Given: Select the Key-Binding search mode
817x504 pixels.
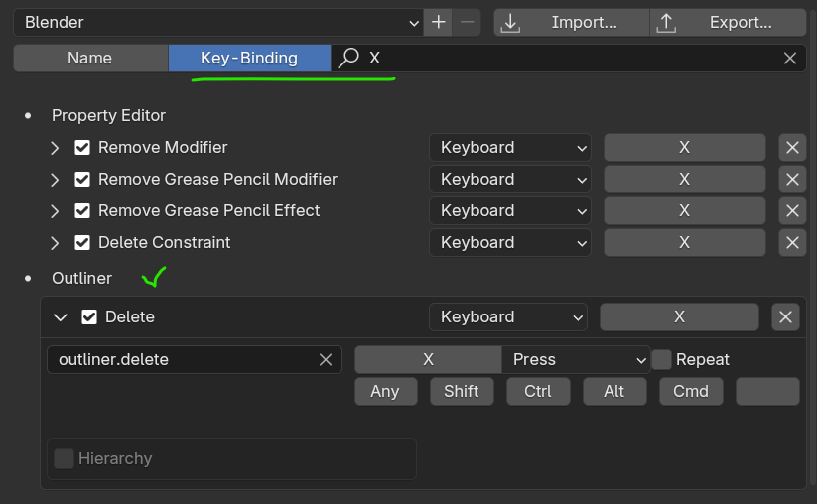Looking at the screenshot, I should pyautogui.click(x=248, y=59).
